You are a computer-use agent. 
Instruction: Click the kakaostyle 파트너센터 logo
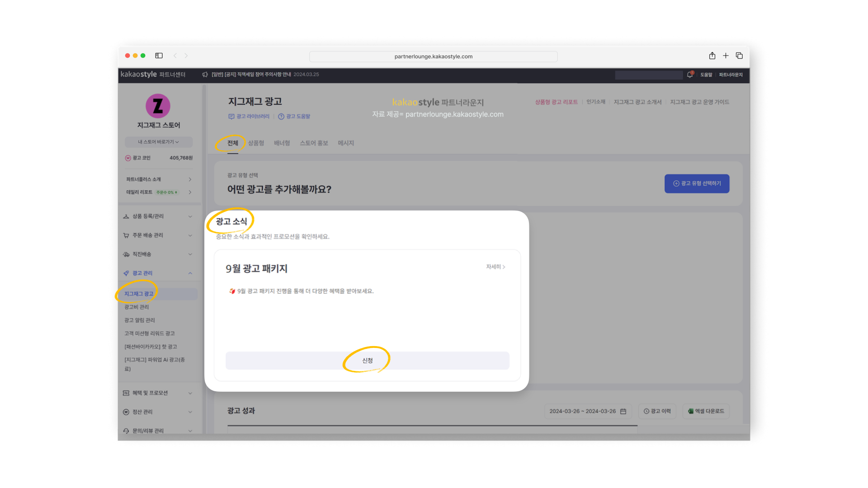(153, 75)
